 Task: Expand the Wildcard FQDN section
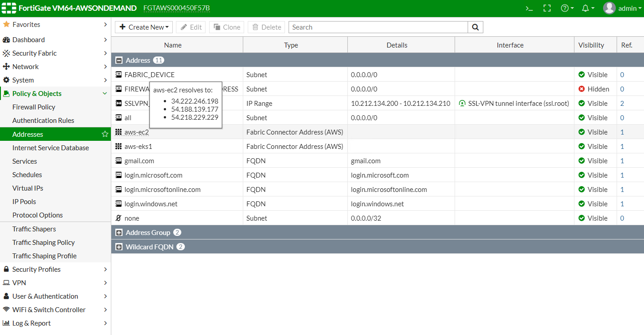119,247
